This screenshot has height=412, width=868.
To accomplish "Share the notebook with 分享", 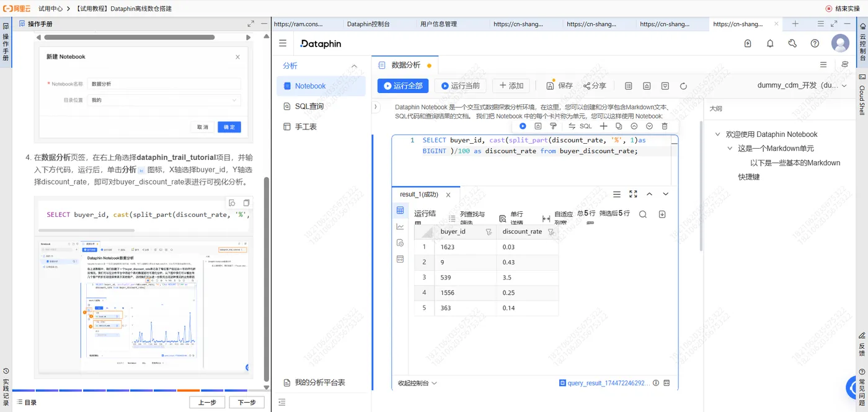I will coord(595,85).
